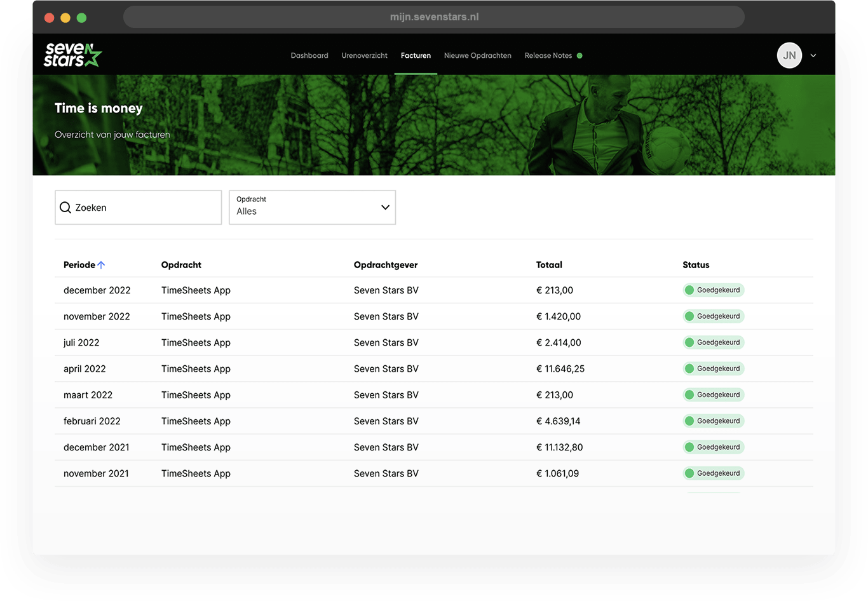Click the Zoeken search field
Viewport: 868px width, 601px height.
click(138, 207)
